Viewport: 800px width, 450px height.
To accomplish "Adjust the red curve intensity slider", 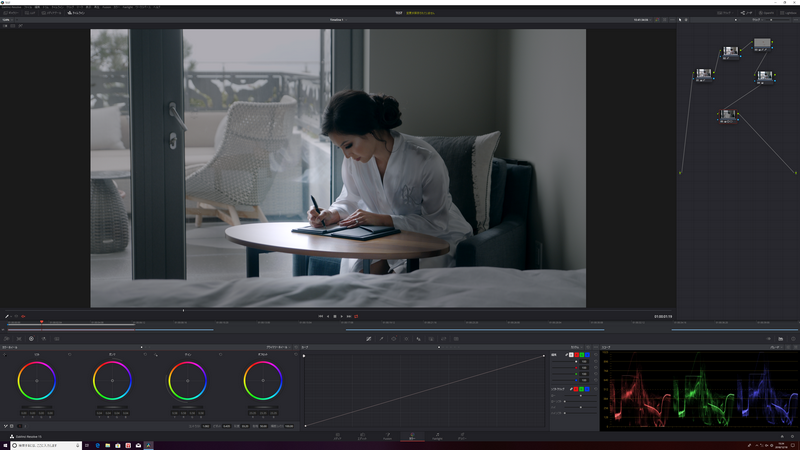I will pyautogui.click(x=564, y=367).
